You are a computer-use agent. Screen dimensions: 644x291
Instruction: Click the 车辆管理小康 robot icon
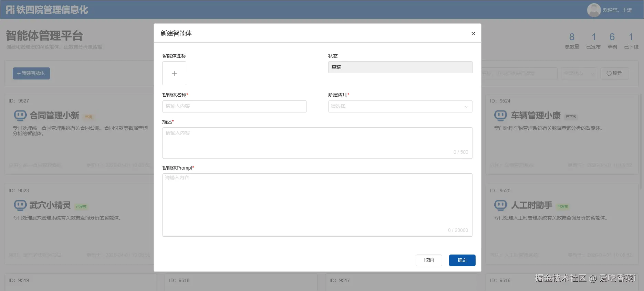click(x=500, y=116)
